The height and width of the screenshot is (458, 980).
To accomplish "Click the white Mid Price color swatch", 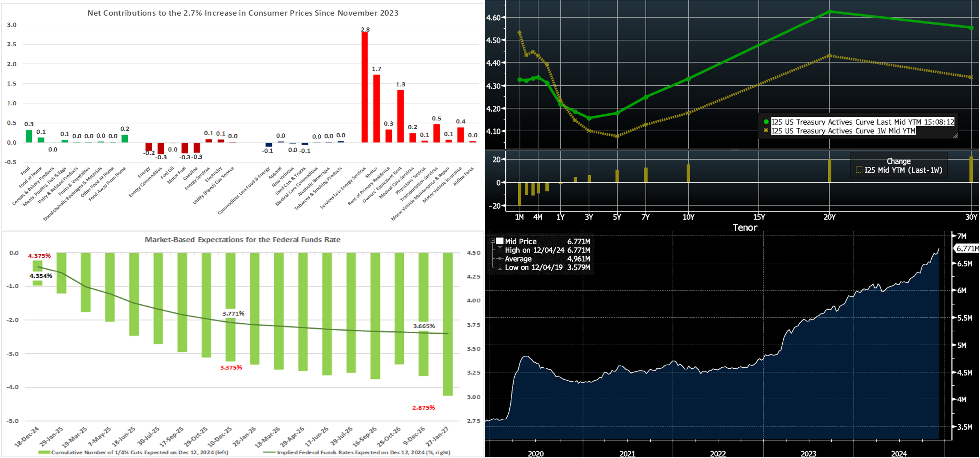I will pyautogui.click(x=500, y=241).
